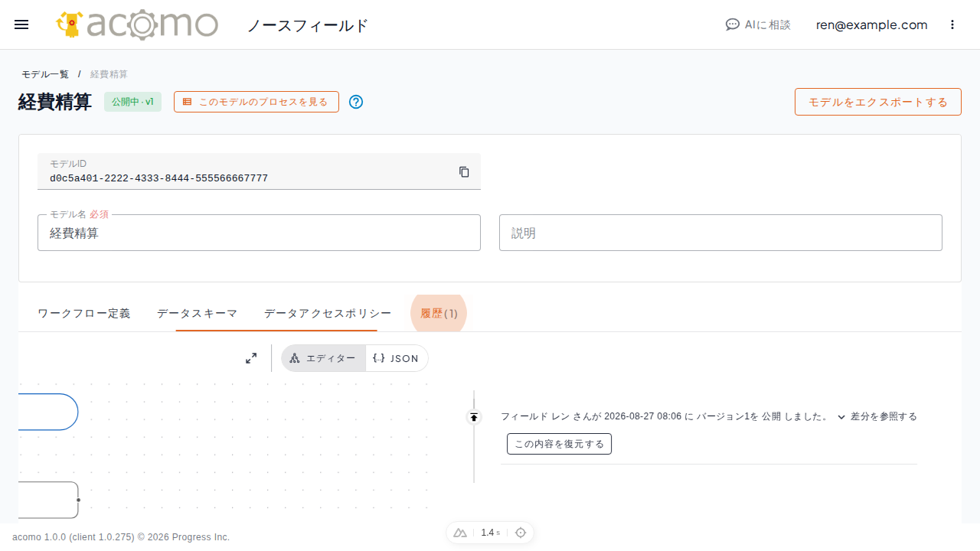Switch to データスキーマ tab

[x=198, y=313]
